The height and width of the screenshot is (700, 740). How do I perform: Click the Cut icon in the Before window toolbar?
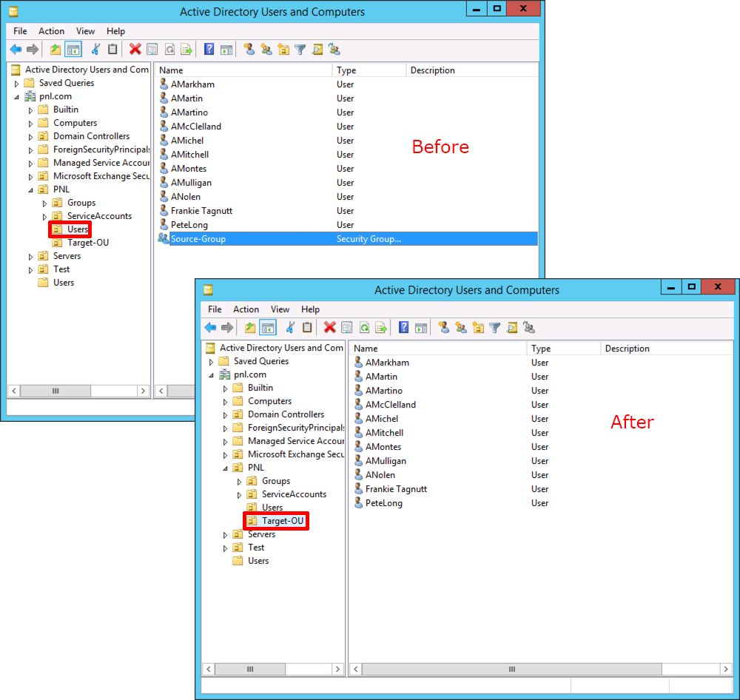click(95, 50)
